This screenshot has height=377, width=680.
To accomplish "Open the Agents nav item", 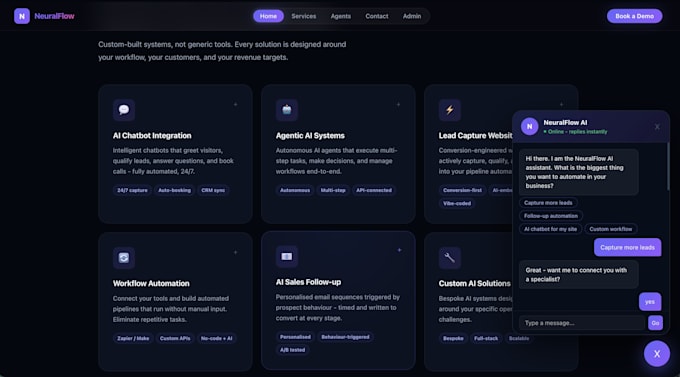I will pos(340,16).
